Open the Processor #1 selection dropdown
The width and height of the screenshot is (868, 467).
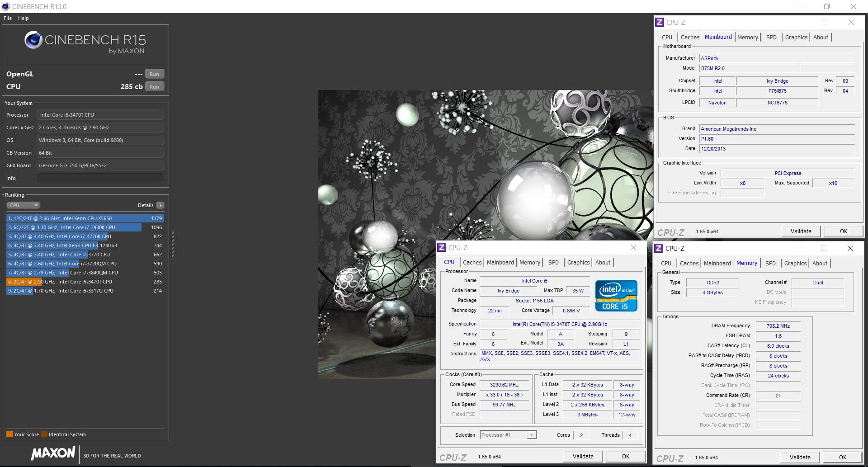point(508,435)
